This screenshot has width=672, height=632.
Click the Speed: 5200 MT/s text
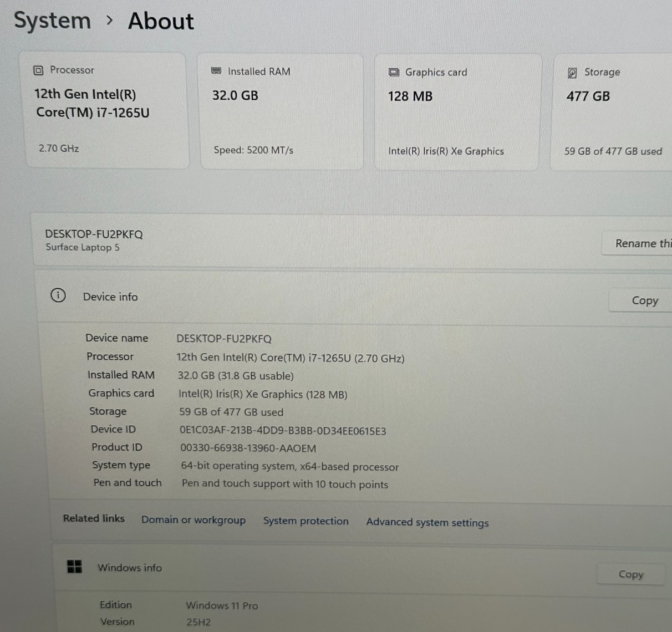pyautogui.click(x=253, y=150)
